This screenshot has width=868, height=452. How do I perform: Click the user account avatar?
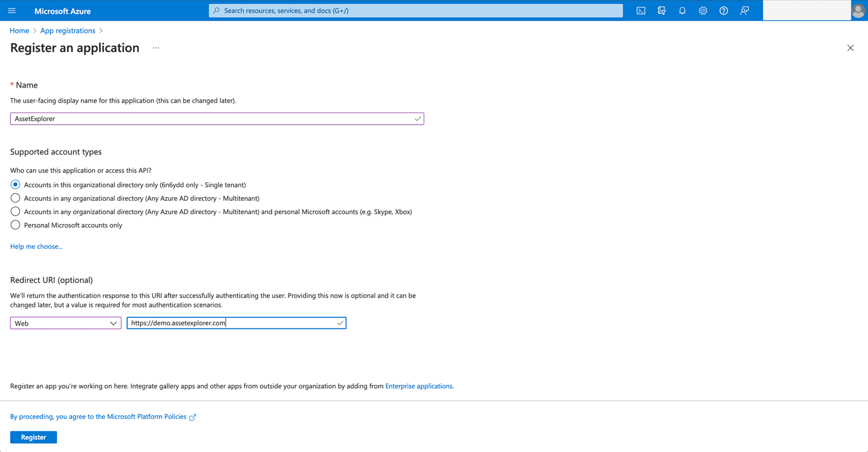pyautogui.click(x=858, y=11)
